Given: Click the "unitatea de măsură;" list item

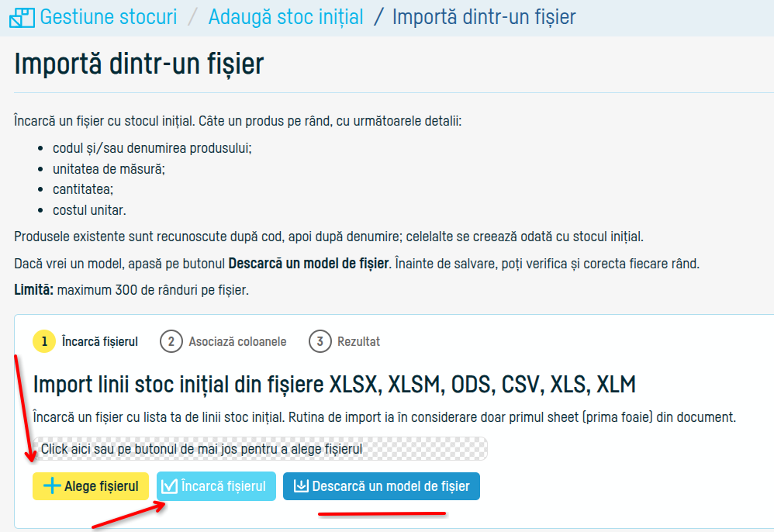Looking at the screenshot, I should pyautogui.click(x=109, y=169).
